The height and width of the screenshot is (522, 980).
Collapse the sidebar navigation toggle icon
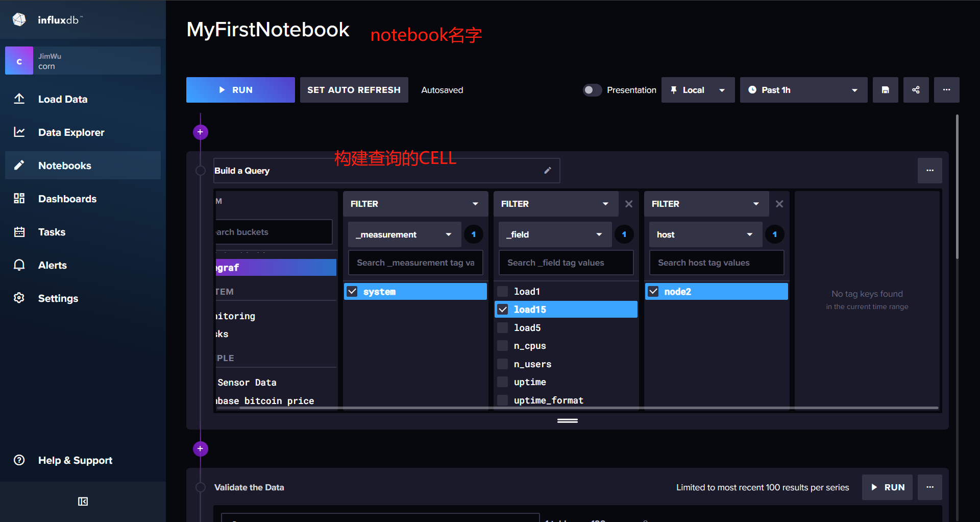click(x=83, y=502)
